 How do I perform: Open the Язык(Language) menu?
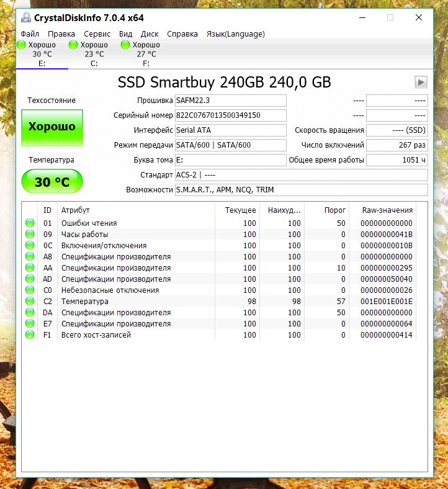pos(235,34)
